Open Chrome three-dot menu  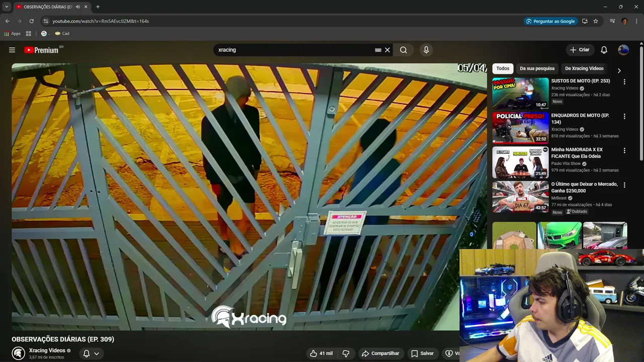click(x=636, y=21)
